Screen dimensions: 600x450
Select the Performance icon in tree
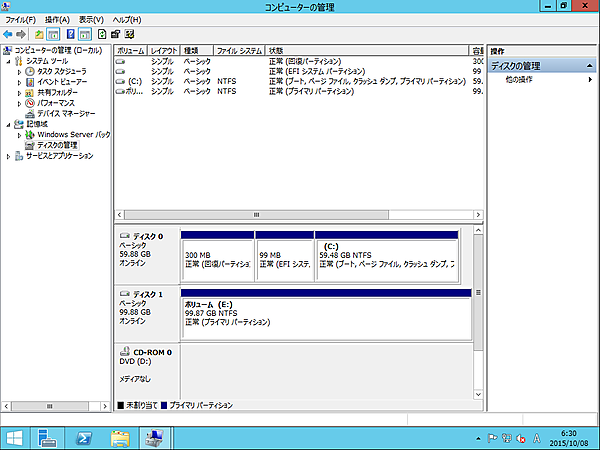point(29,103)
